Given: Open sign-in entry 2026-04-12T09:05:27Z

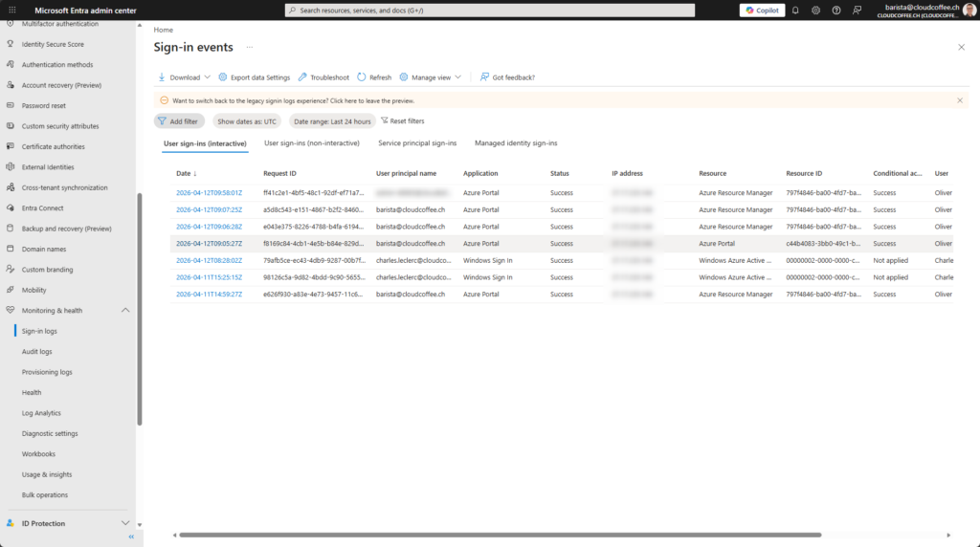Looking at the screenshot, I should coord(209,244).
